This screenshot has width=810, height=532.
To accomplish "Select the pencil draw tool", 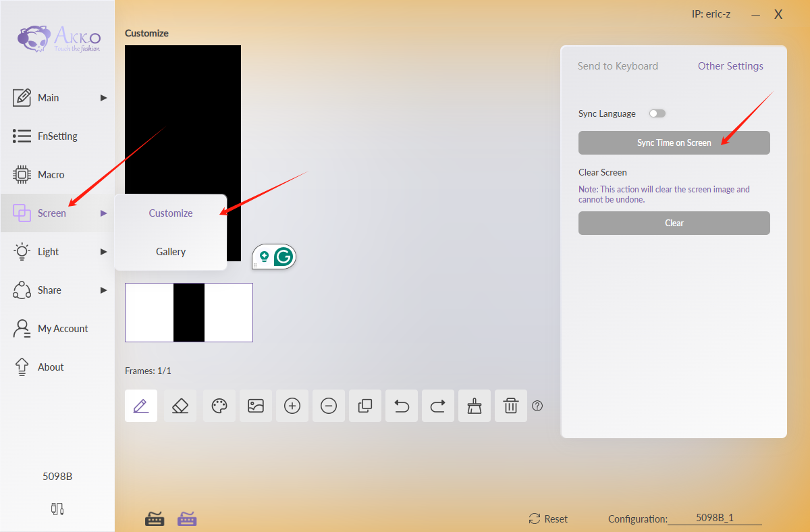I will [x=141, y=406].
